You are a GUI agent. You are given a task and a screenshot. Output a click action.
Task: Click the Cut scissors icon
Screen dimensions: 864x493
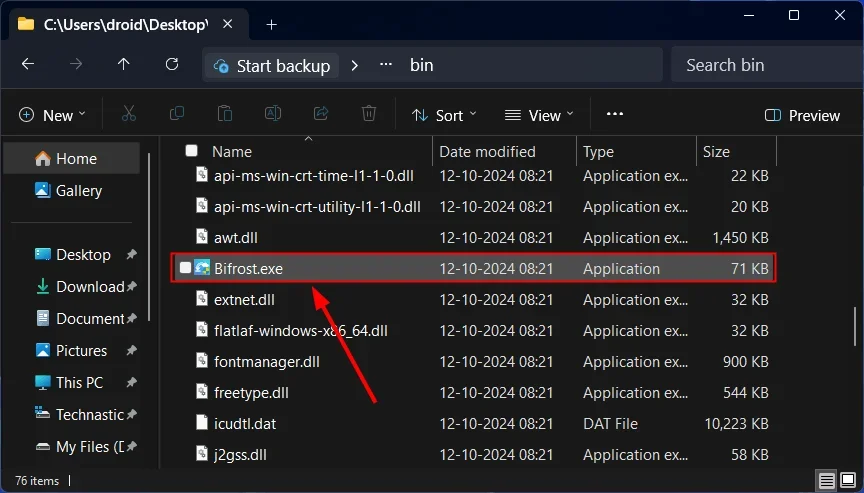tap(128, 114)
